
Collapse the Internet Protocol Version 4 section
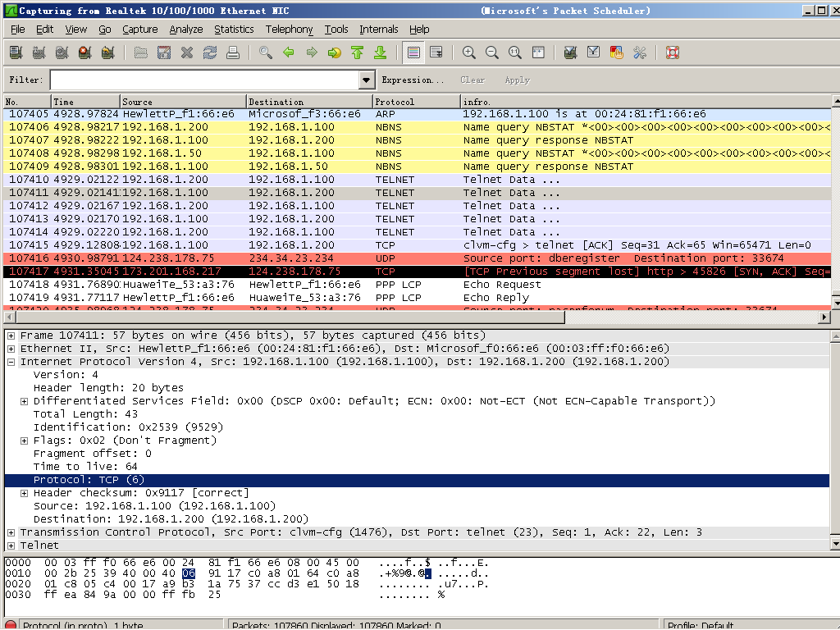11,362
